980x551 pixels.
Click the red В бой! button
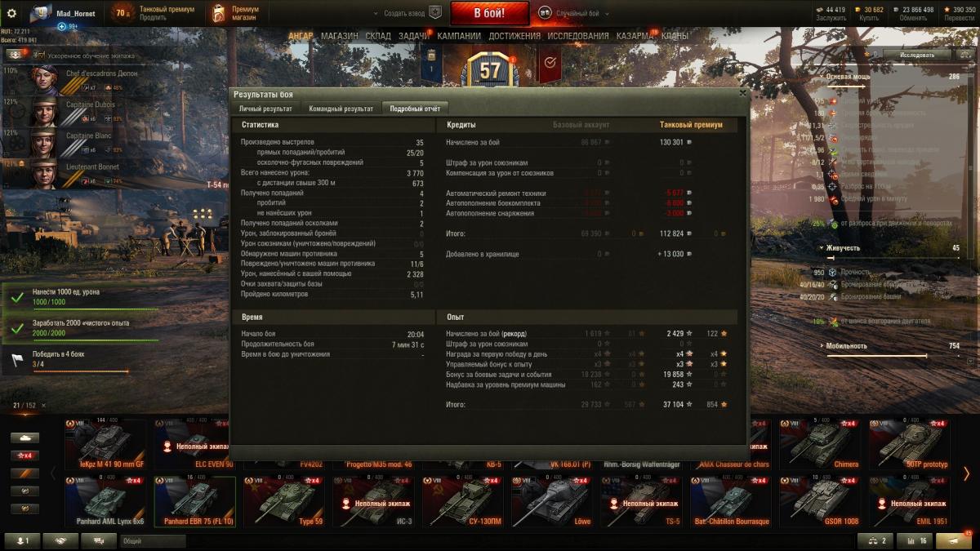[x=489, y=13]
